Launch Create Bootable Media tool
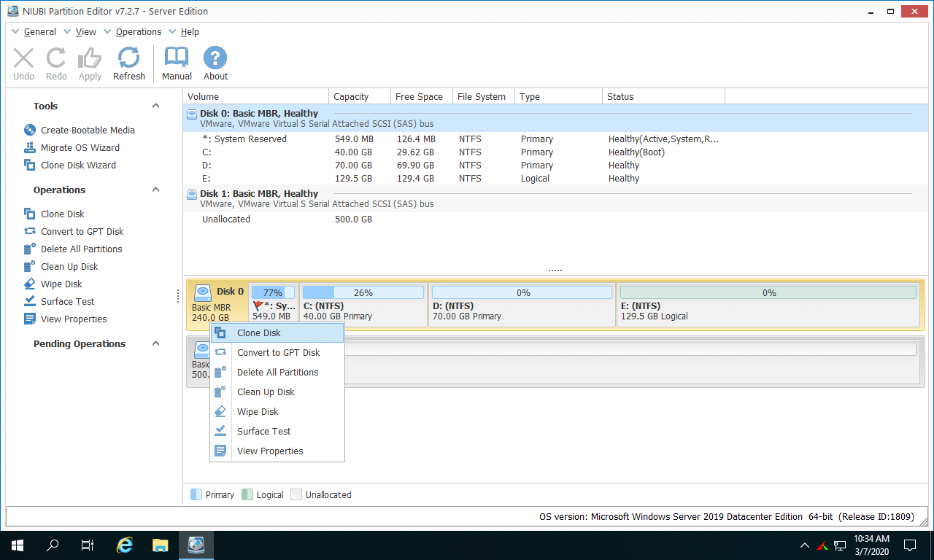The height and width of the screenshot is (560, 934). [87, 130]
